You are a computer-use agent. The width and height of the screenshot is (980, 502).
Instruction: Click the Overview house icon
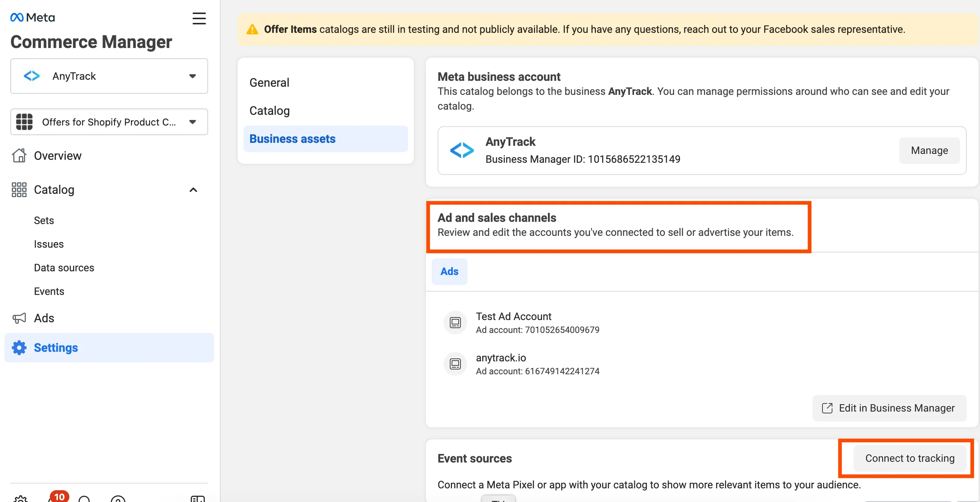point(19,155)
